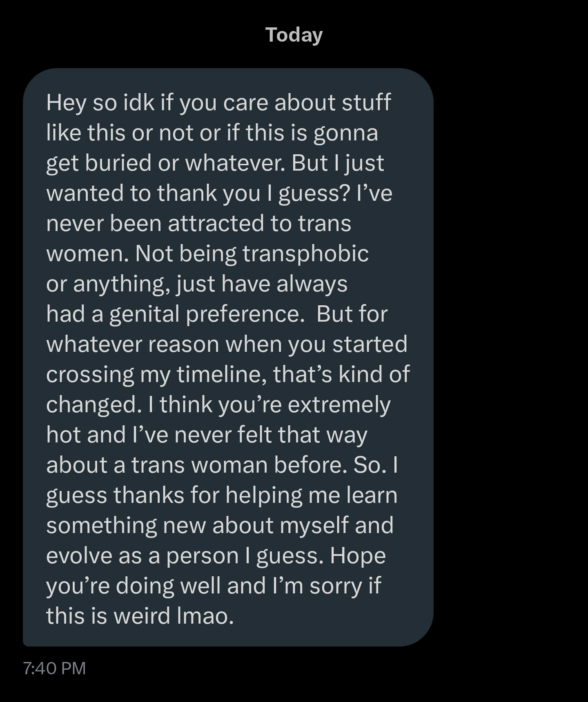588x702 pixels.
Task: Click the word "timeline," in the message
Action: pyautogui.click(x=222, y=374)
